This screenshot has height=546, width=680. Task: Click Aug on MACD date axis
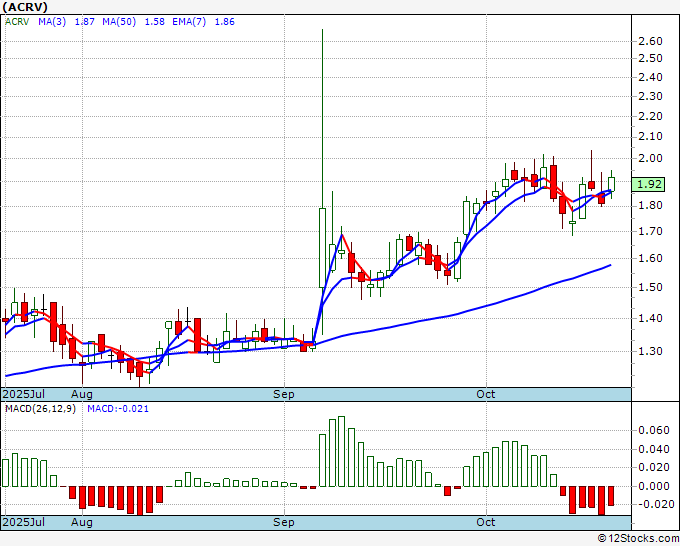82,522
